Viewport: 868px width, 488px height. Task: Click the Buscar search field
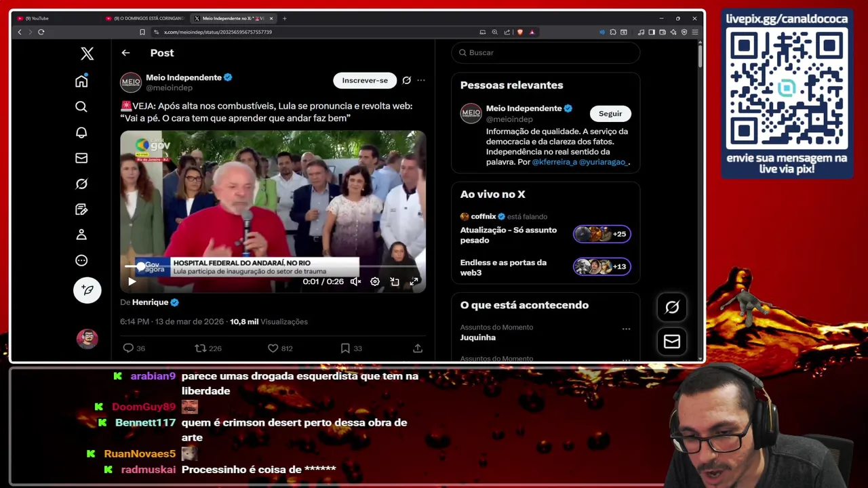[x=546, y=53]
